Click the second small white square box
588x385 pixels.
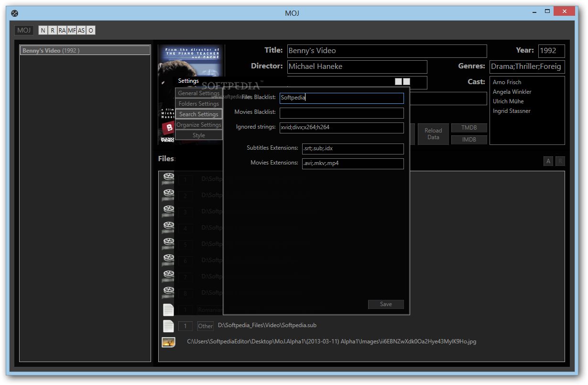[x=407, y=82]
